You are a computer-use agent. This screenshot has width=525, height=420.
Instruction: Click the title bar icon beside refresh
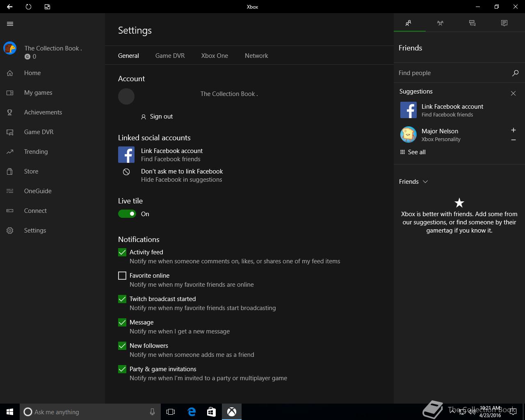coord(47,7)
